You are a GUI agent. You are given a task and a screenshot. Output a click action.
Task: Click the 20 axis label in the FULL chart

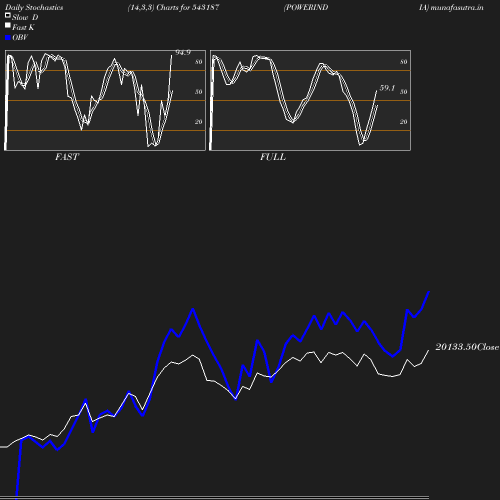[x=404, y=122]
